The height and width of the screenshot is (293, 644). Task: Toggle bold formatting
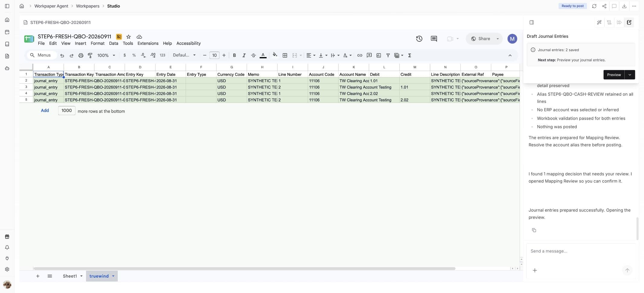(234, 55)
